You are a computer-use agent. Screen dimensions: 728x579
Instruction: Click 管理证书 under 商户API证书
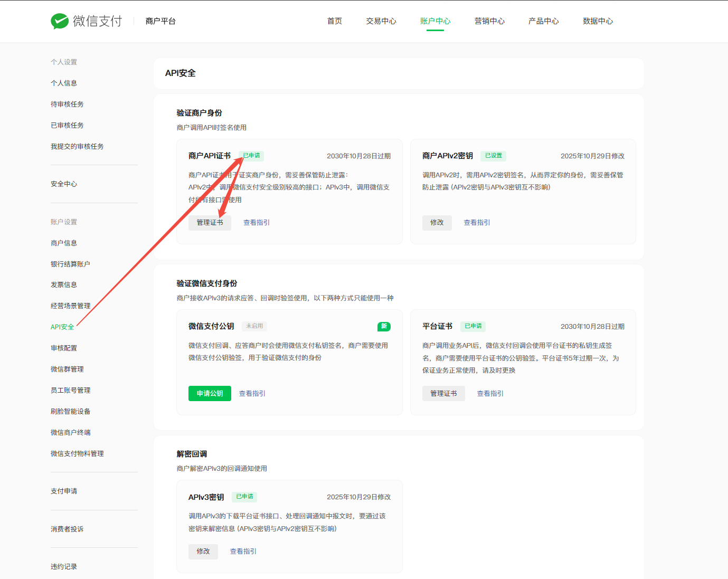coord(210,223)
